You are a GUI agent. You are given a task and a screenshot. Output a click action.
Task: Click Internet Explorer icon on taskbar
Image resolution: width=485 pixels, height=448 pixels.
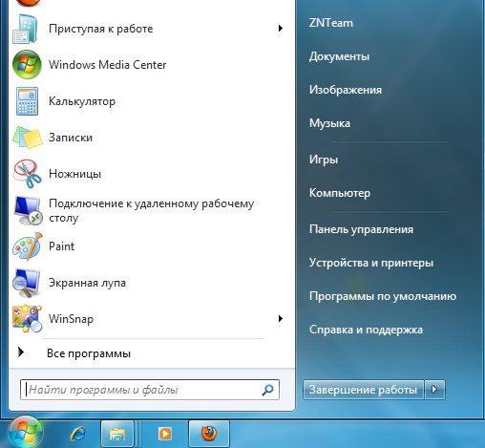coord(78,434)
